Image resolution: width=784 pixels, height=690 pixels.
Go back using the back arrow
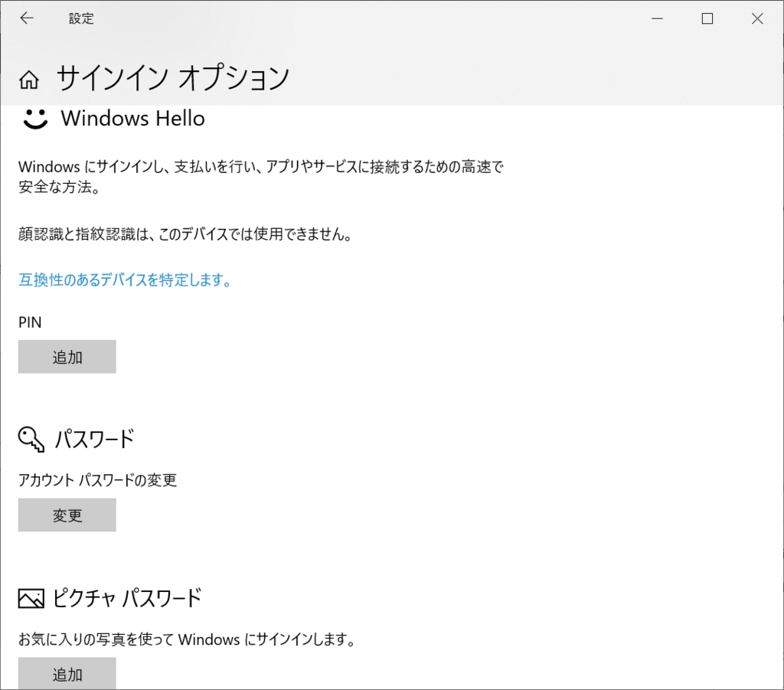tap(27, 18)
